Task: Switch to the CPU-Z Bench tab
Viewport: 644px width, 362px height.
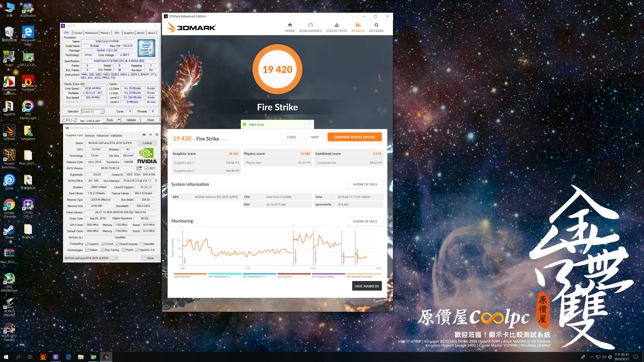Action: pyautogui.click(x=141, y=33)
